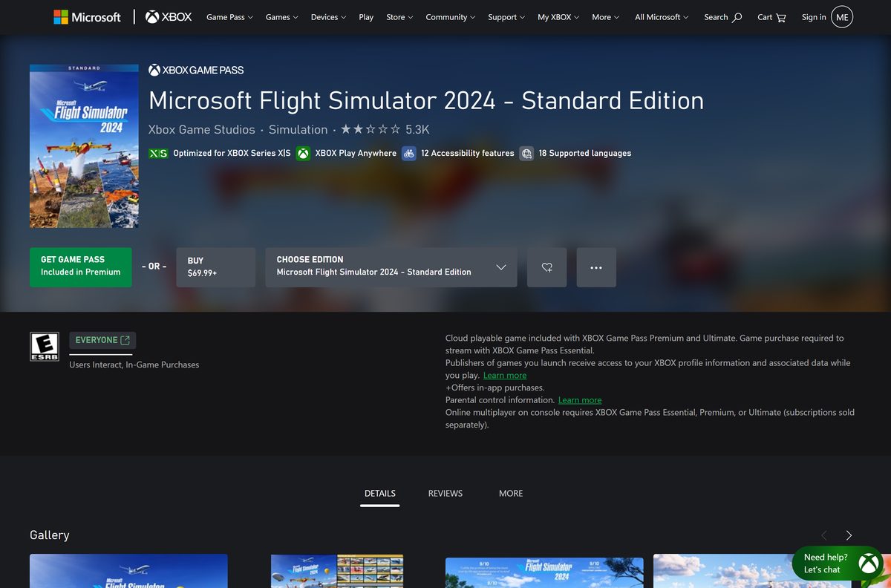891x588 pixels.
Task: Open the Play menu item
Action: point(366,17)
